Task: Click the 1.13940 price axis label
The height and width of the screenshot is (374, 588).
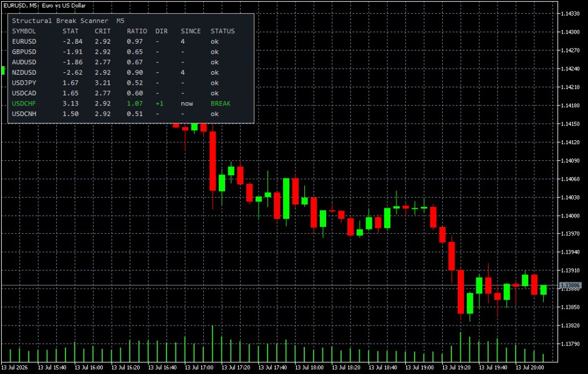Action: coord(570,252)
